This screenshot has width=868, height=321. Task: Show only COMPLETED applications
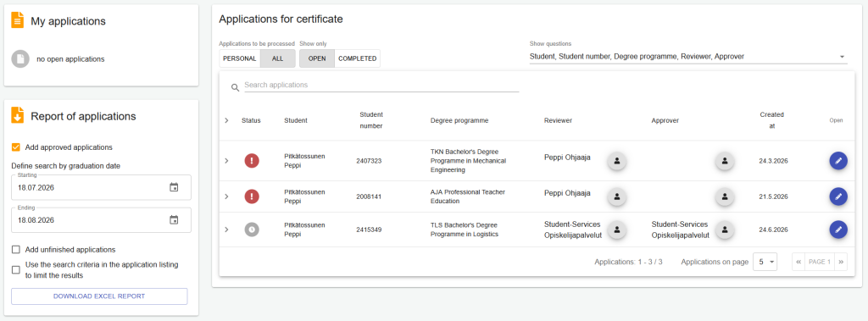point(358,58)
